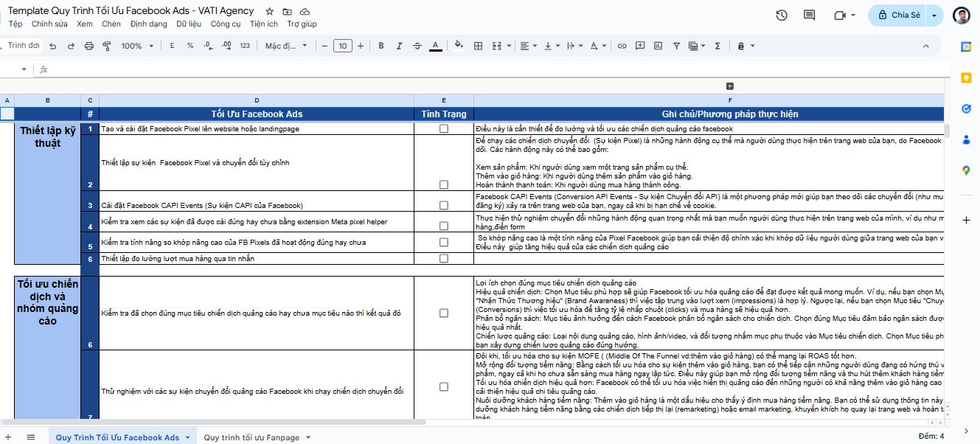Show the all sheets list
This screenshot has height=444, width=980.
[30, 437]
